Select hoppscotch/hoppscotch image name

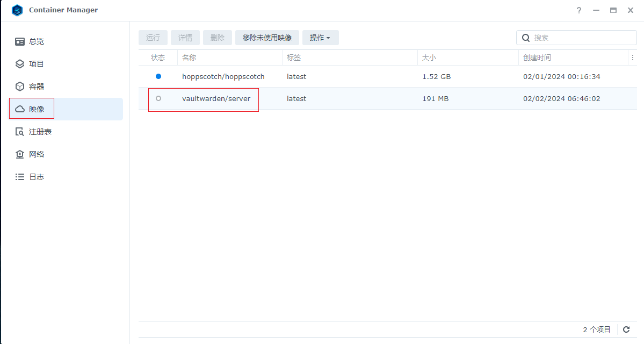coord(223,76)
